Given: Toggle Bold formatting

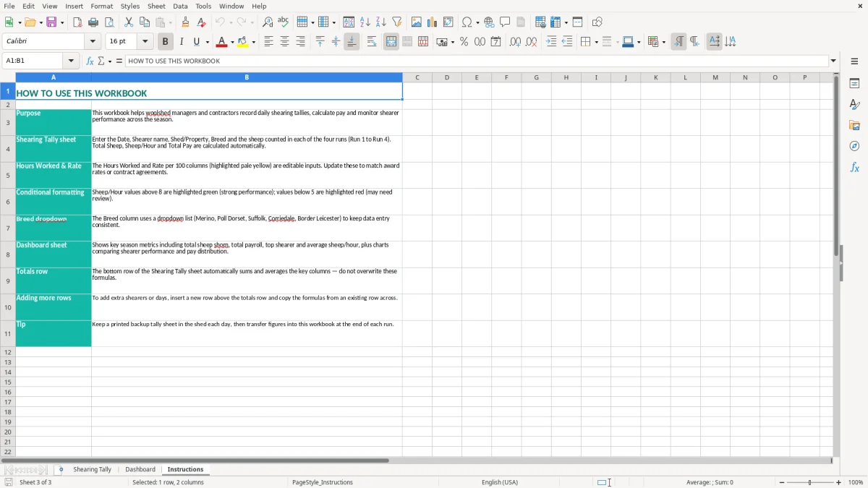Looking at the screenshot, I should click(165, 42).
